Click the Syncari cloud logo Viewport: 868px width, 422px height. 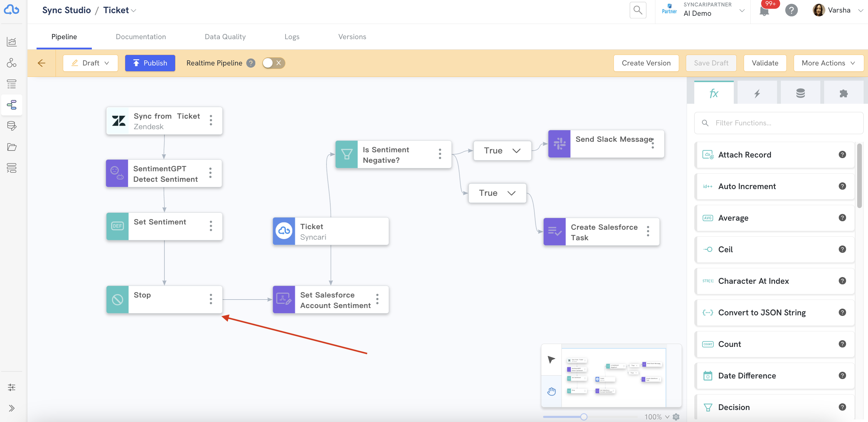pos(11,10)
